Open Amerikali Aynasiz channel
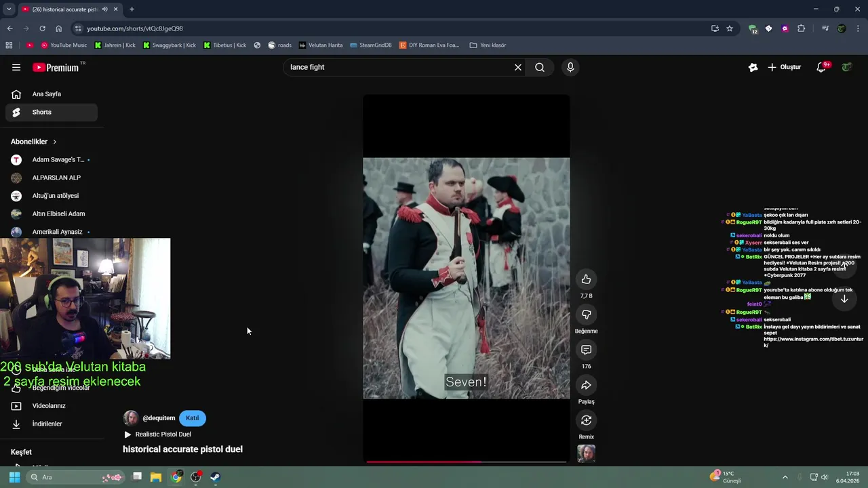The height and width of the screenshot is (488, 868). tap(51, 232)
